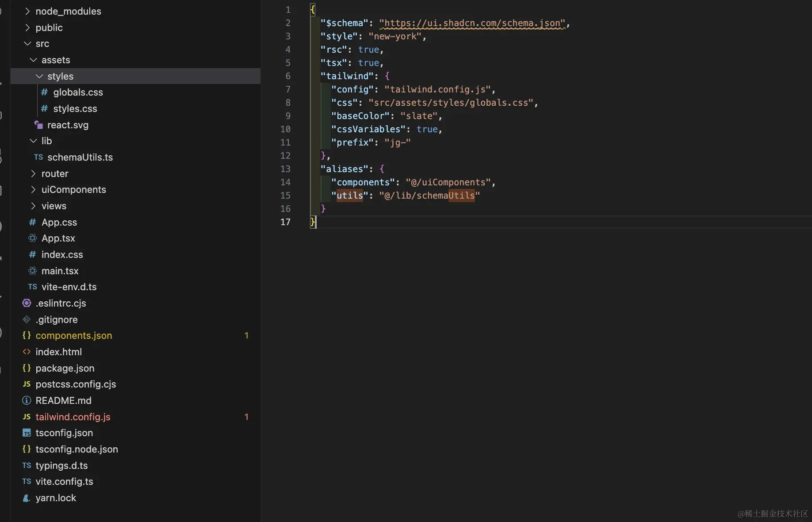Click the CSS hash icon beside App.css
812x522 pixels.
click(32, 222)
